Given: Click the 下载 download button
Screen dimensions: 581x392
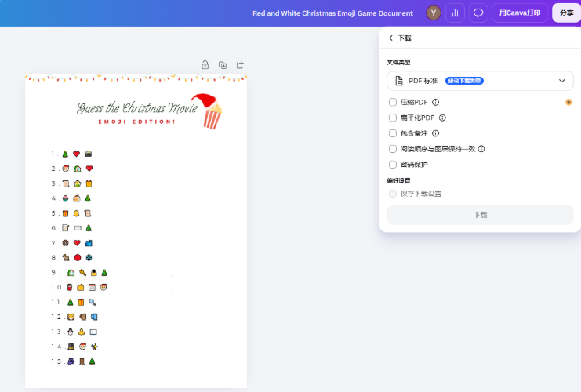Looking at the screenshot, I should point(480,215).
